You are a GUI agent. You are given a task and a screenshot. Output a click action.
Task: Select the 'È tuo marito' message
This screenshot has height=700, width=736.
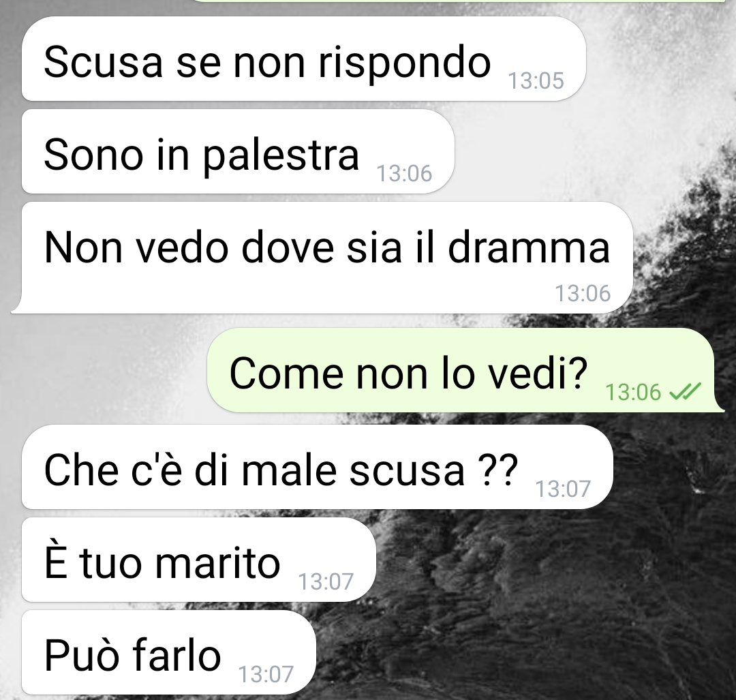[198, 560]
